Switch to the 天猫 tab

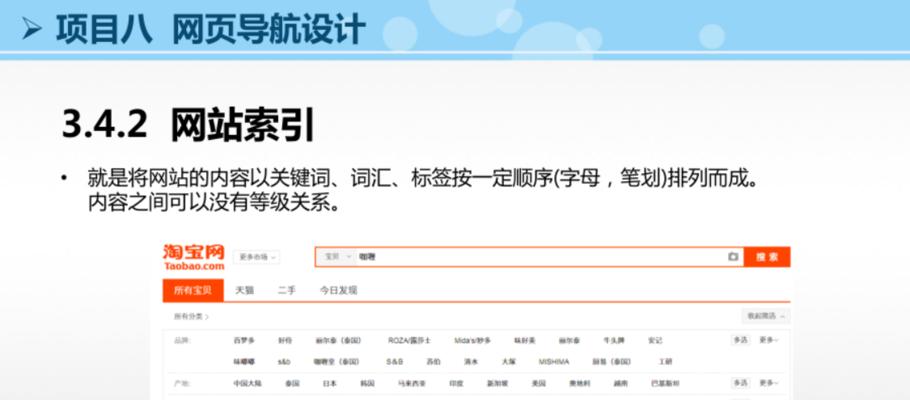click(244, 291)
